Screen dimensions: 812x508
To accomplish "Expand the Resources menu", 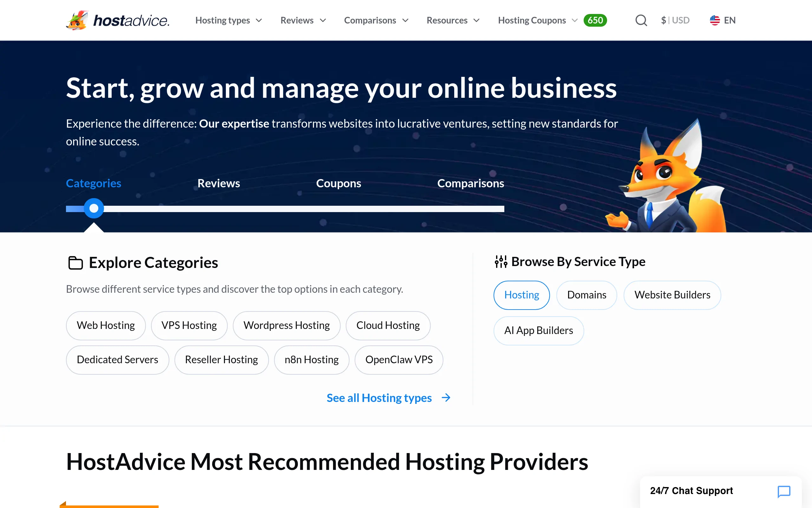I will coord(453,20).
